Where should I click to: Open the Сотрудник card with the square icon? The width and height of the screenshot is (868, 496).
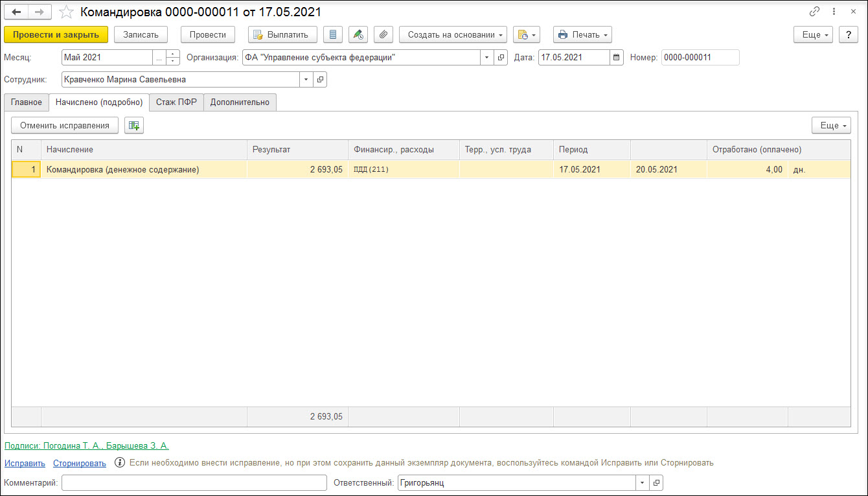[320, 79]
